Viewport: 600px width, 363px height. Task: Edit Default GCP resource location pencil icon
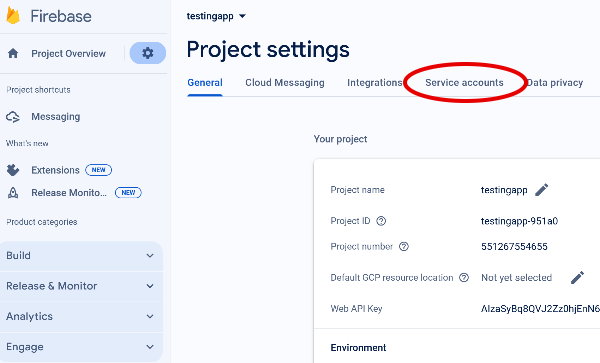577,278
